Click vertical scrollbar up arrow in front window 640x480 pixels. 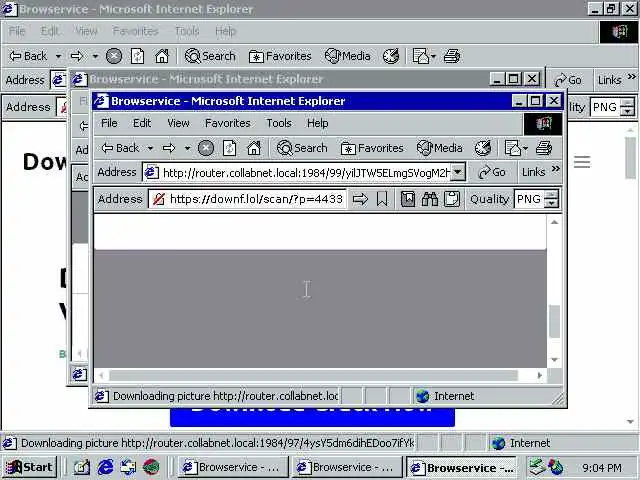click(x=554, y=222)
